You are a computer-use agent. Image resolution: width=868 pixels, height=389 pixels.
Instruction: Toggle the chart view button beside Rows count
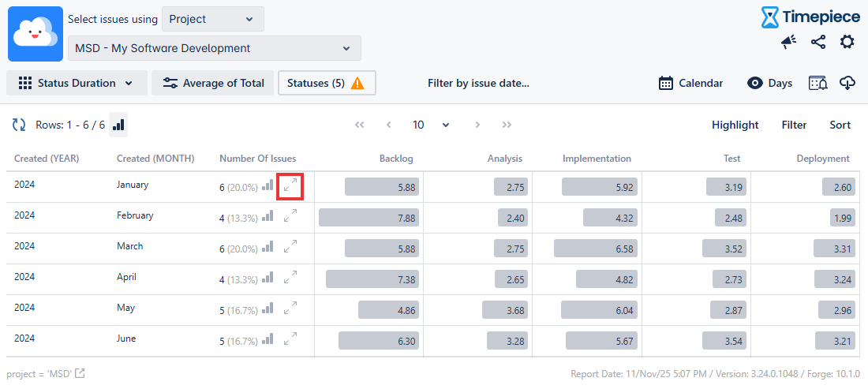point(118,125)
